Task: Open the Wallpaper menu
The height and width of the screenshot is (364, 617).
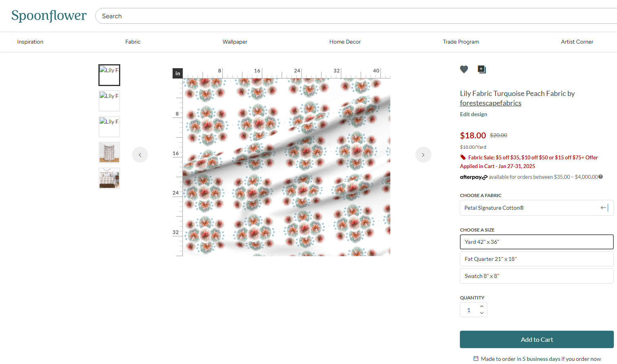Action: pos(235,42)
